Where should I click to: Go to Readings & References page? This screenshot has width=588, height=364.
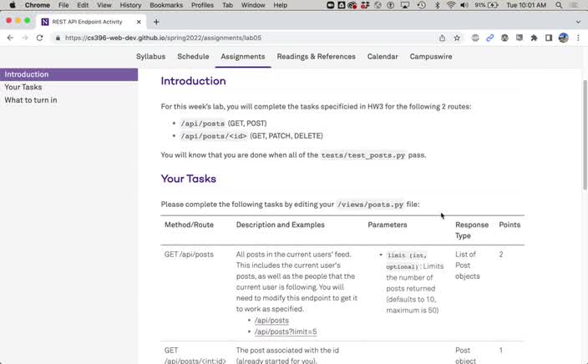[x=316, y=57]
